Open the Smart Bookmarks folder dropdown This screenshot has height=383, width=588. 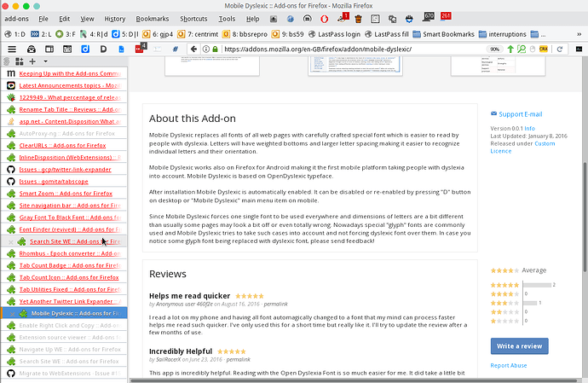444,34
